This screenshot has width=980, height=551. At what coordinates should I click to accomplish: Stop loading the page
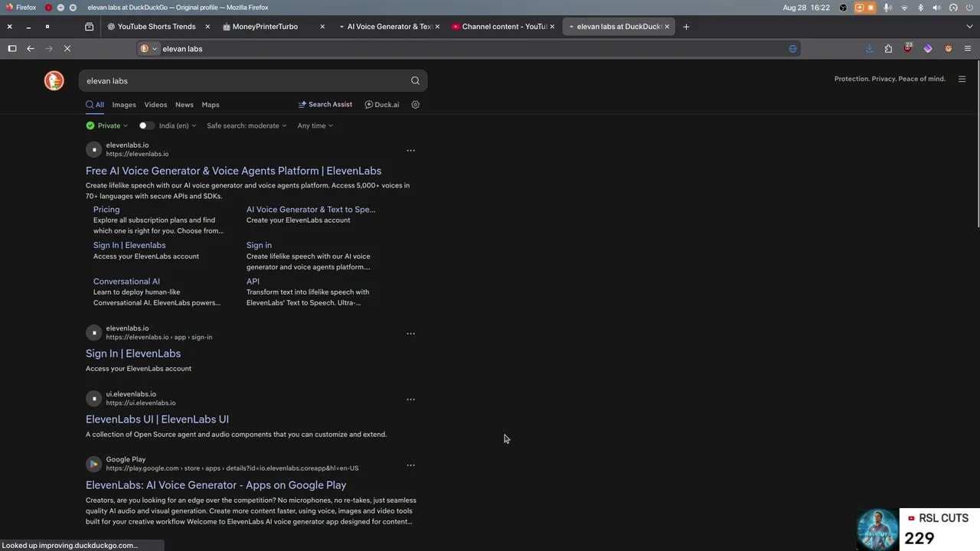(x=67, y=48)
